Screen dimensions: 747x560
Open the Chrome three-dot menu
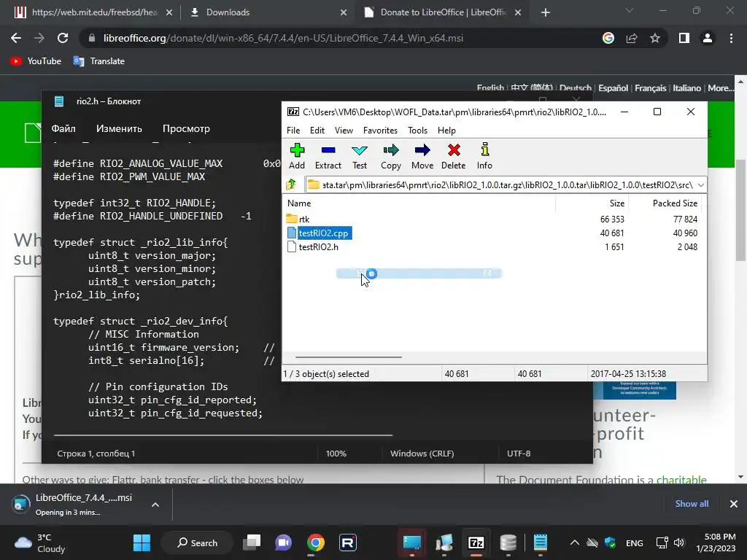(x=731, y=38)
